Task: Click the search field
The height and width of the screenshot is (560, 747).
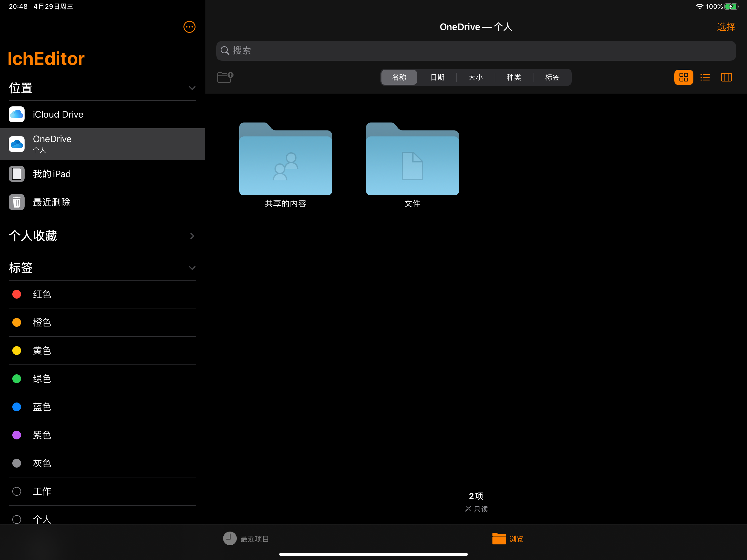Action: point(475,51)
